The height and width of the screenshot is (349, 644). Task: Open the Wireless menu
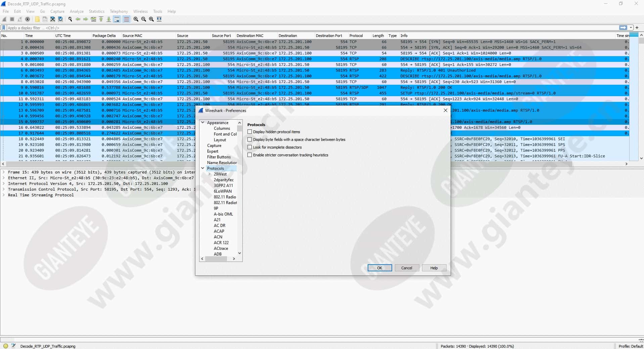(140, 11)
